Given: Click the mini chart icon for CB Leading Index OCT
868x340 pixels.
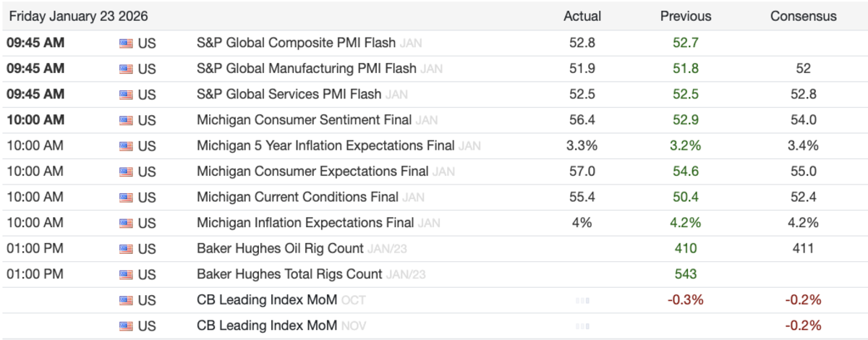Looking at the screenshot, I should (582, 300).
